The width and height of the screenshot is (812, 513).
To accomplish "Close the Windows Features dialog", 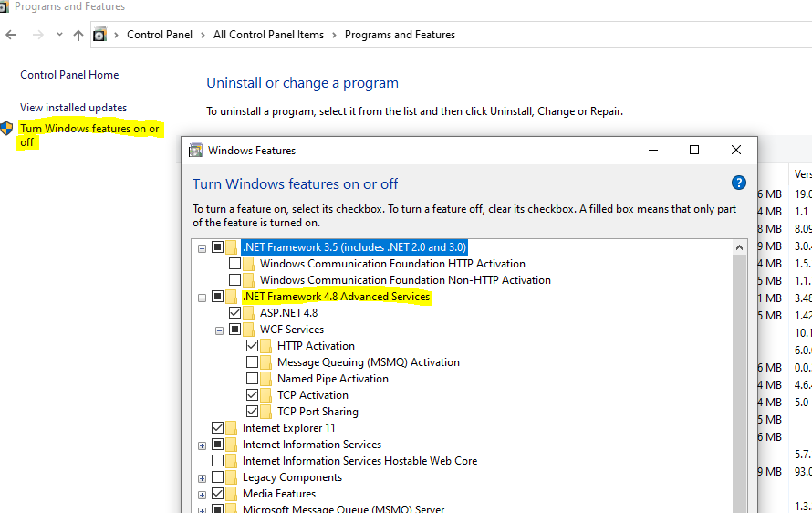I will point(736,150).
